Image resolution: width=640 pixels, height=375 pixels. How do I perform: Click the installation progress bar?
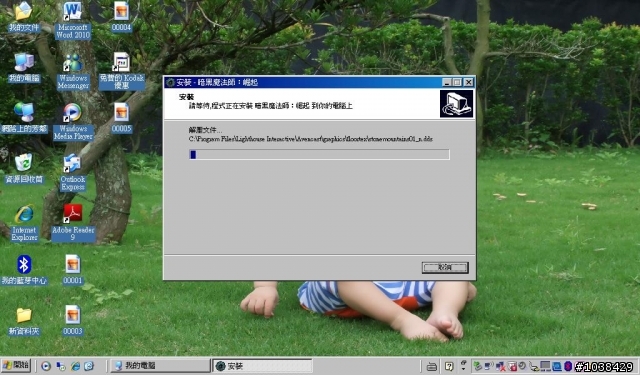[x=319, y=154]
